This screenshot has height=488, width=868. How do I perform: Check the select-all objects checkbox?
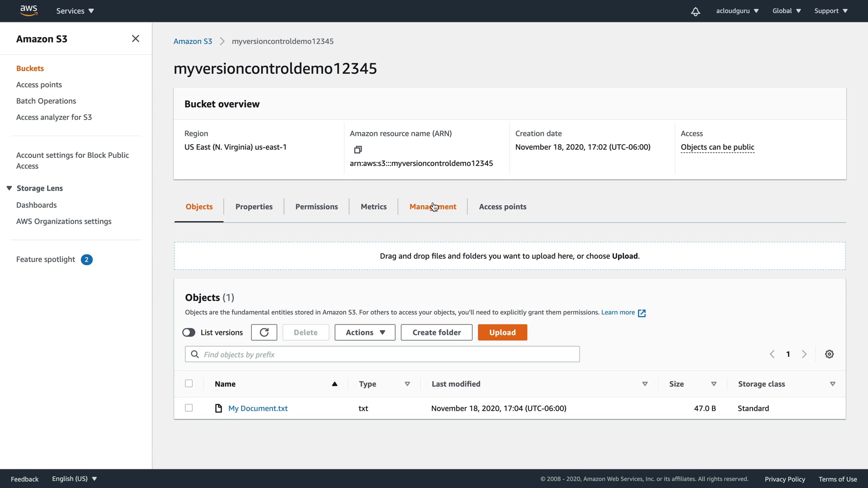(189, 384)
